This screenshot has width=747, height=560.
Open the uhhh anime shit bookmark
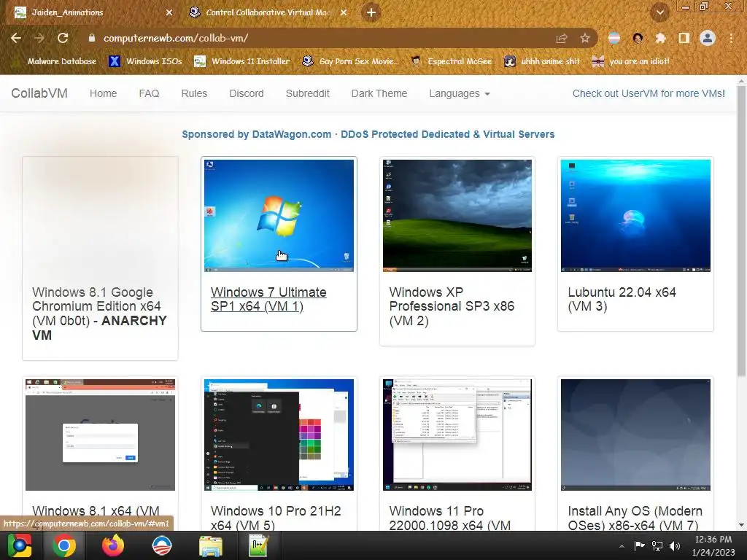point(543,61)
